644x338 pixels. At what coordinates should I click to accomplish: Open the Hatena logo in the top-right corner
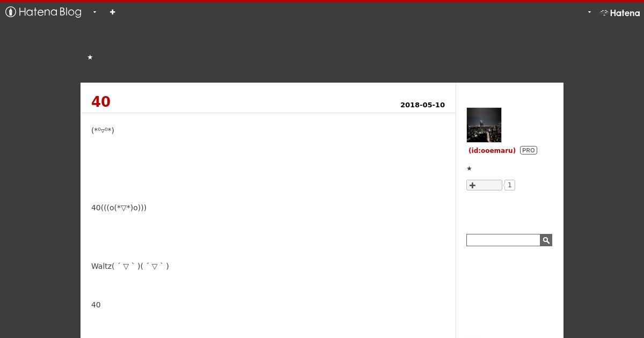click(x=620, y=13)
